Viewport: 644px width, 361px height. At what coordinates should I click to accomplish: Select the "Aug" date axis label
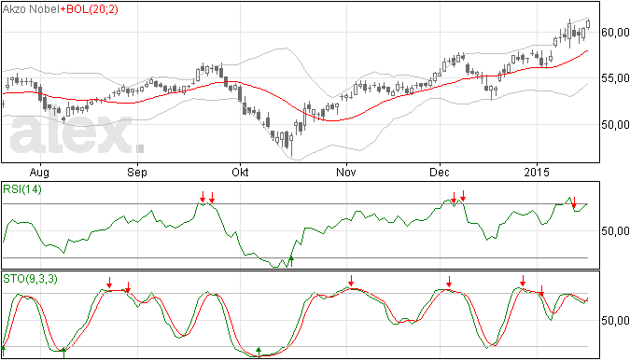tap(40, 172)
